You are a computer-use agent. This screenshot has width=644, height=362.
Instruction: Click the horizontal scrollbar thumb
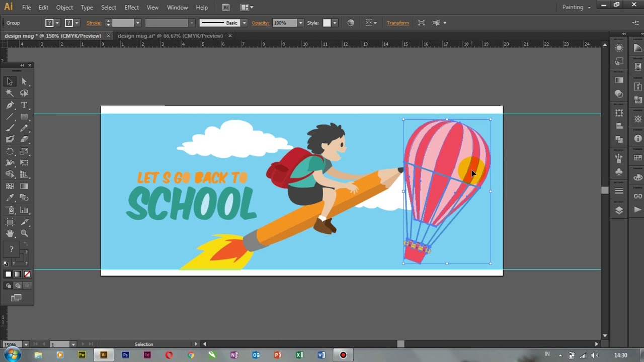[400, 344]
